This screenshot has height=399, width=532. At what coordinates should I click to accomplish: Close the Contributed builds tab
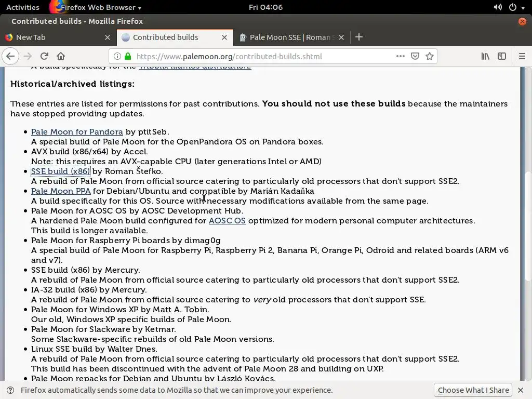pyautogui.click(x=224, y=37)
